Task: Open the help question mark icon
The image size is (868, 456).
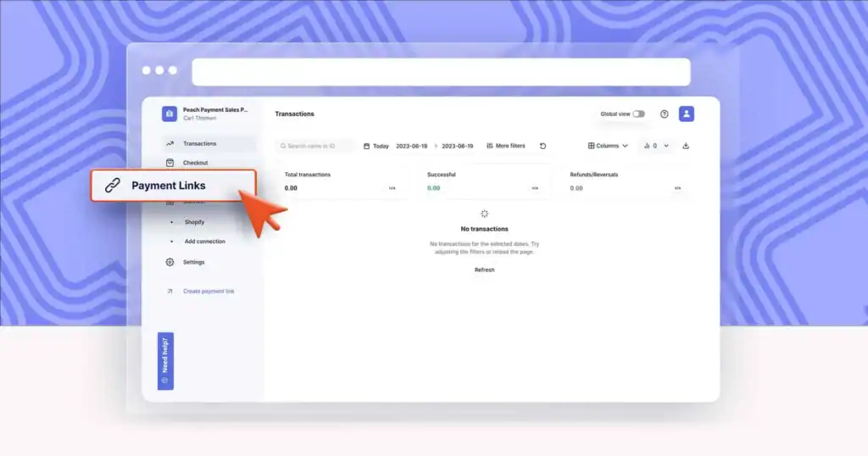Action: pos(665,114)
